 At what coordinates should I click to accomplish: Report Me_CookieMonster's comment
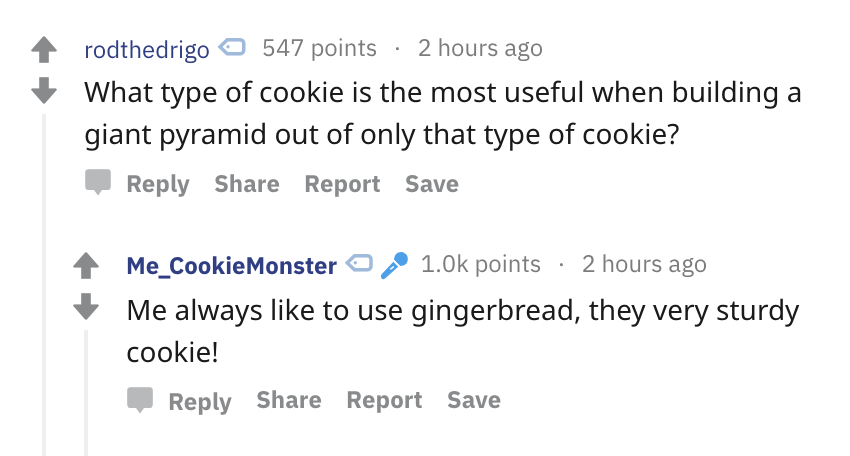tap(384, 401)
